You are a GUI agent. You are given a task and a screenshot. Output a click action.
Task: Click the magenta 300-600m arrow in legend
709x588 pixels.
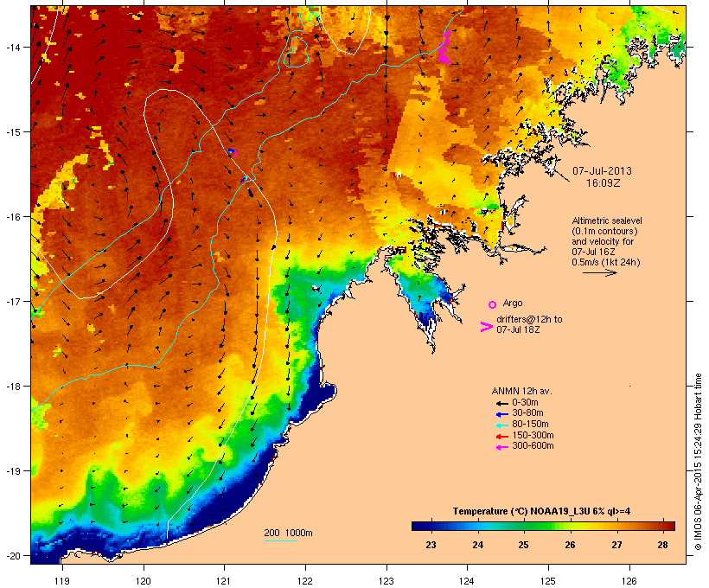pyautogui.click(x=501, y=447)
